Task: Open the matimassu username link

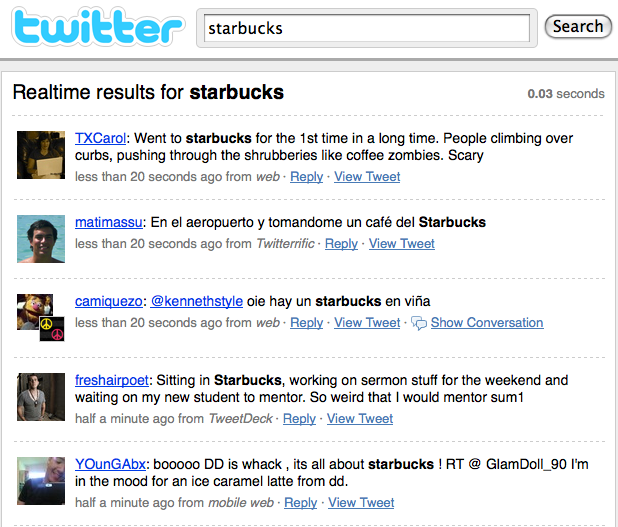Action: coord(109,222)
